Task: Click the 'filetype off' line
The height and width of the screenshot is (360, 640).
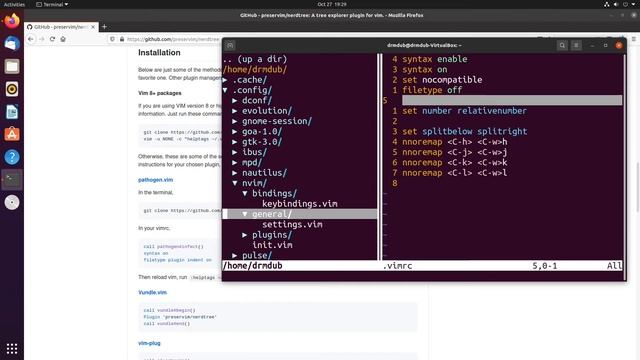Action: click(432, 90)
